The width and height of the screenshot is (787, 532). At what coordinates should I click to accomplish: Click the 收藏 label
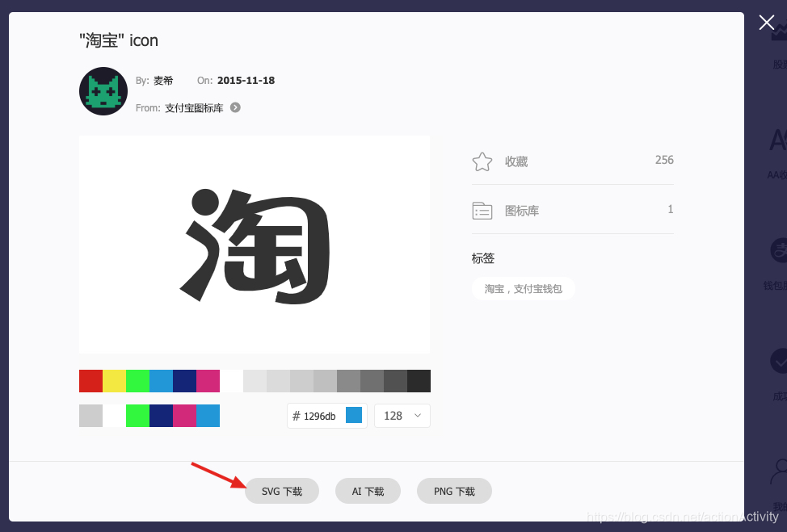516,161
